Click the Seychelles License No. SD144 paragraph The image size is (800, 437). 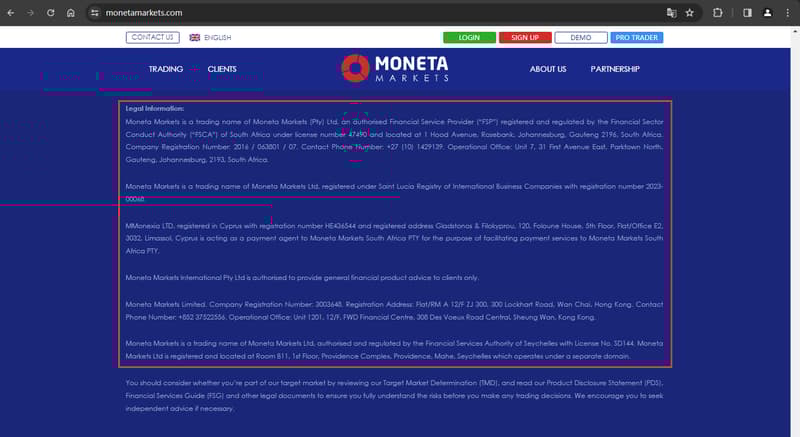(x=394, y=350)
